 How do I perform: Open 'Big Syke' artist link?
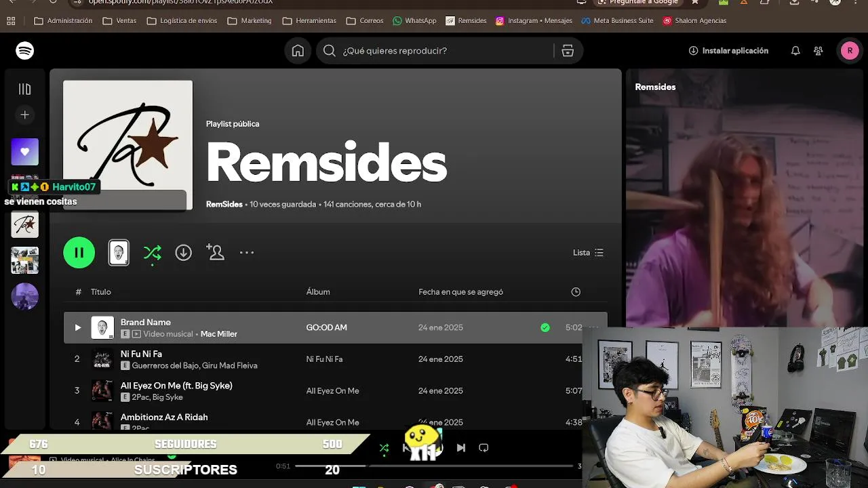pos(167,397)
